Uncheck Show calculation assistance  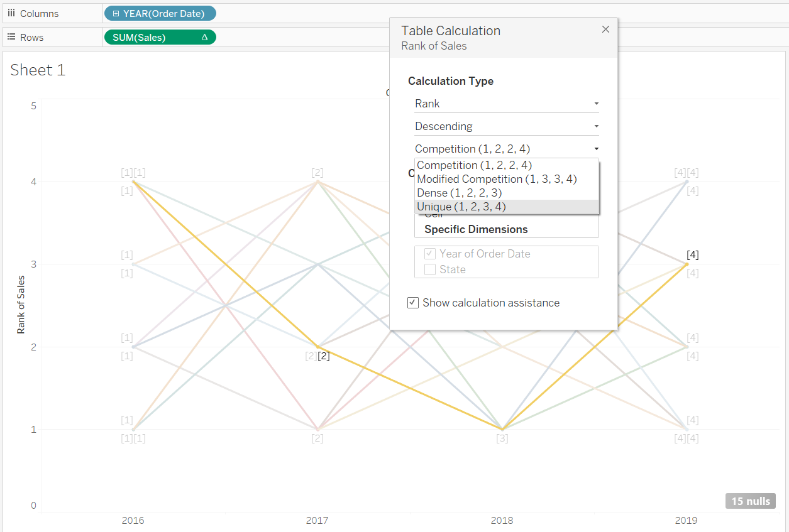tap(413, 303)
